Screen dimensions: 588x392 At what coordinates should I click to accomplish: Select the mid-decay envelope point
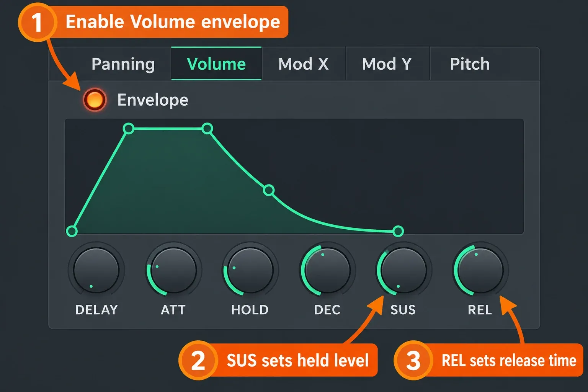[269, 190]
